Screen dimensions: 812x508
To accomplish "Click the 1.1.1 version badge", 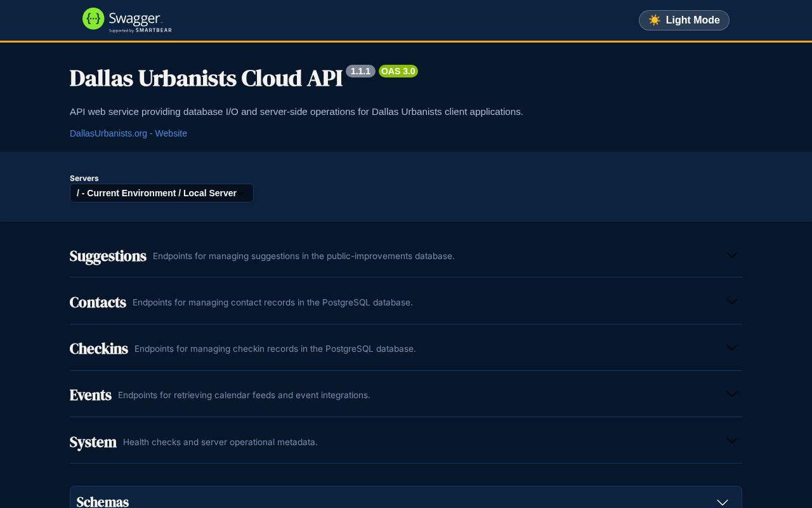I will pyautogui.click(x=360, y=71).
